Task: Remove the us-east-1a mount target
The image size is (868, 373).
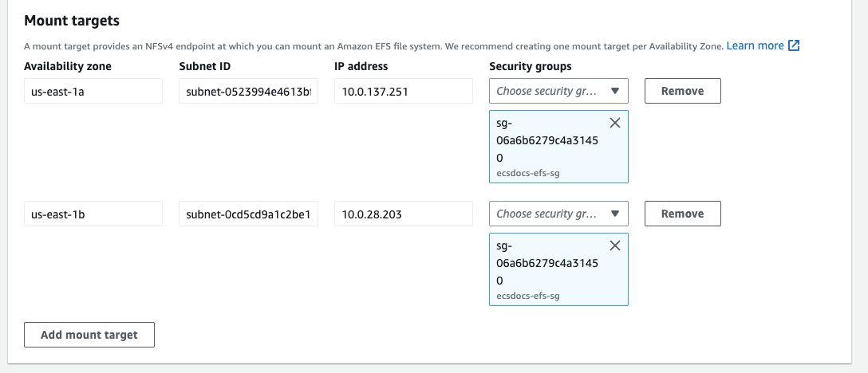Action: pyautogui.click(x=683, y=91)
